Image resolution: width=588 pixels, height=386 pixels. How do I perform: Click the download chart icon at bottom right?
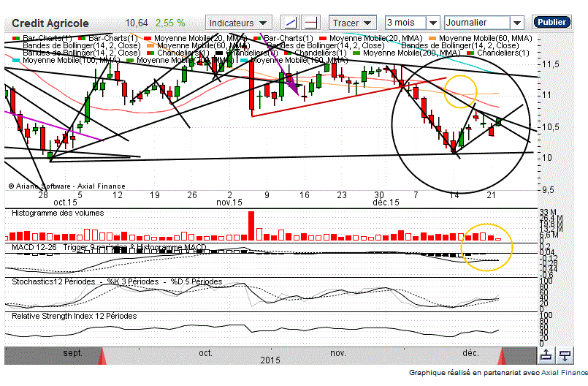565,355
